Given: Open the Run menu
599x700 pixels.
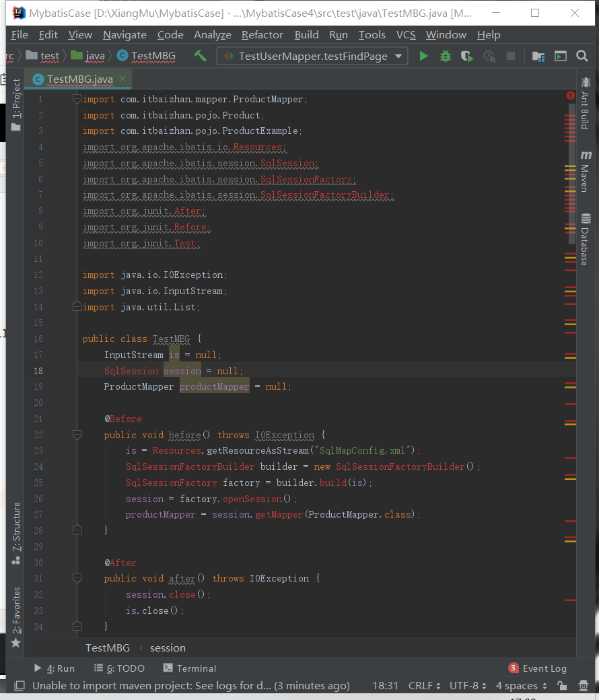Looking at the screenshot, I should 339,35.
